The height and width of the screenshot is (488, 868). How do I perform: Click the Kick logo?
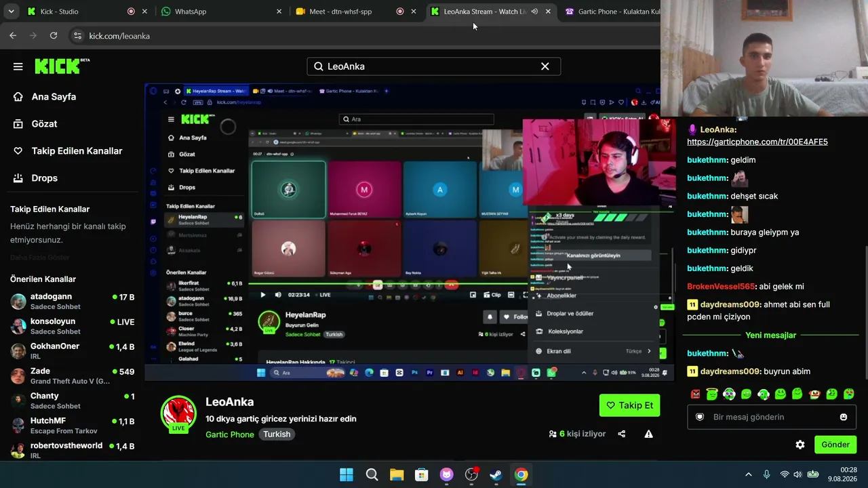point(62,66)
